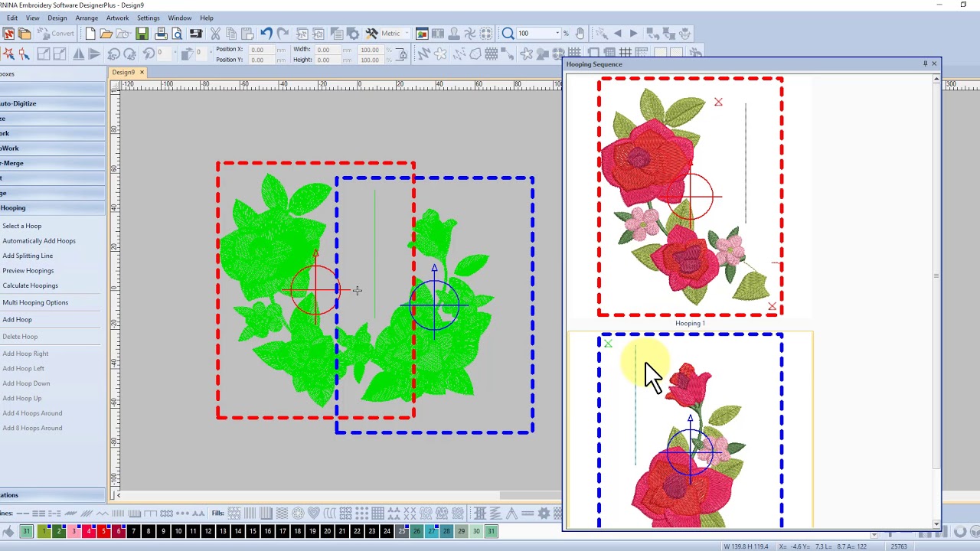Close the Hooping Sequence panel
Viewport: 980px width, 551px height.
[x=934, y=64]
